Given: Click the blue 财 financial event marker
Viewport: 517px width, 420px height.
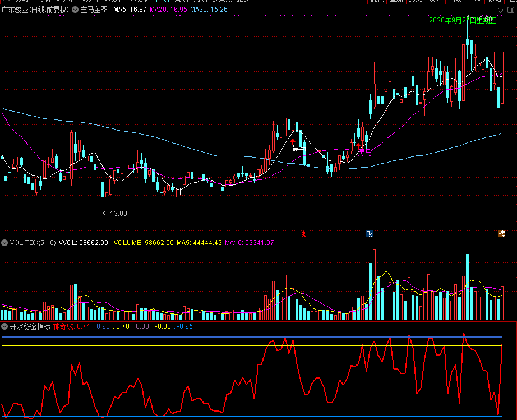Looking at the screenshot, I should pyautogui.click(x=370, y=233).
